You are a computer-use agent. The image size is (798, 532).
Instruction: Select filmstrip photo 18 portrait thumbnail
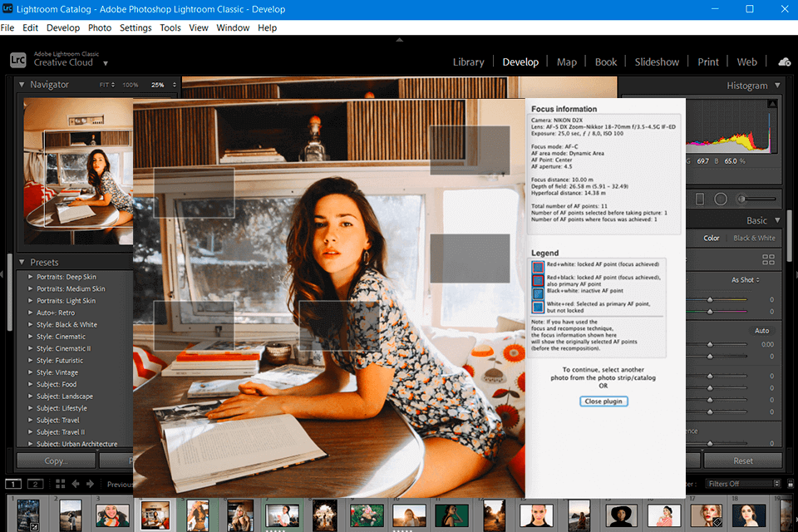(x=748, y=515)
